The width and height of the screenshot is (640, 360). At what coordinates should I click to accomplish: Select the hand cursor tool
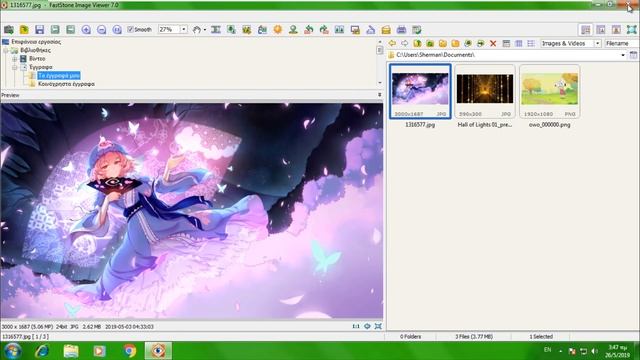click(197, 30)
